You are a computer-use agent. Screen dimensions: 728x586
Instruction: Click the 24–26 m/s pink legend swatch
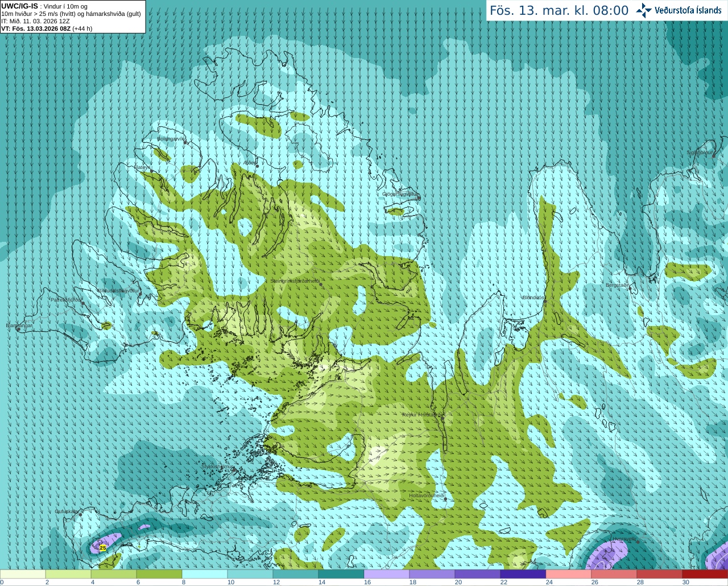569,574
